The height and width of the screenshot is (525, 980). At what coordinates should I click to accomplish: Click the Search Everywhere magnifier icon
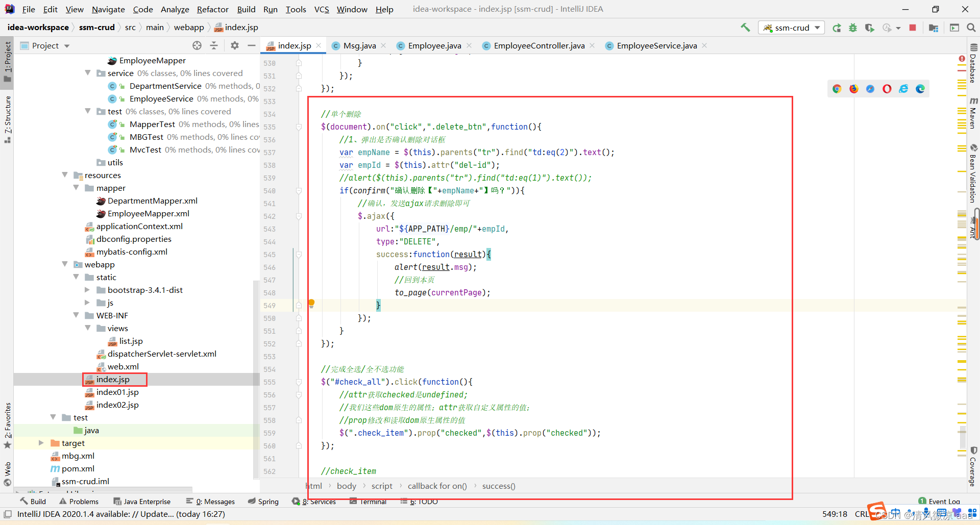tap(971, 28)
